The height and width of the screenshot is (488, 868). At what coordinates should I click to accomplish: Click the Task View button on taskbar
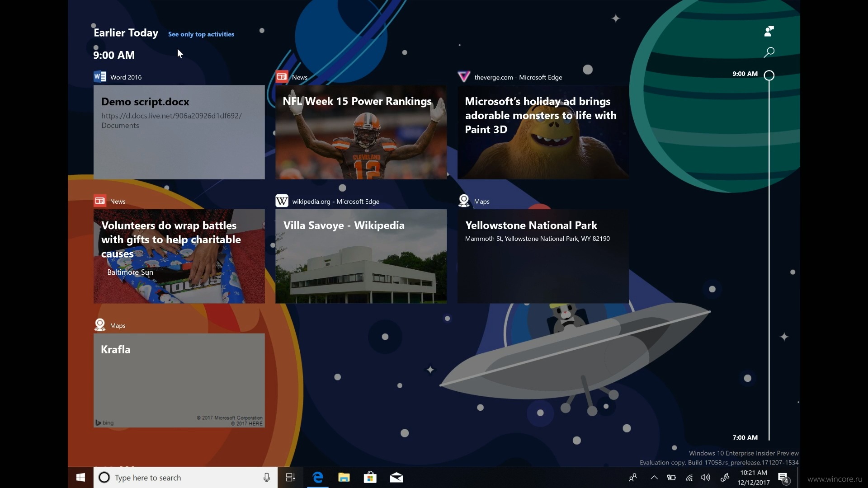pyautogui.click(x=290, y=478)
